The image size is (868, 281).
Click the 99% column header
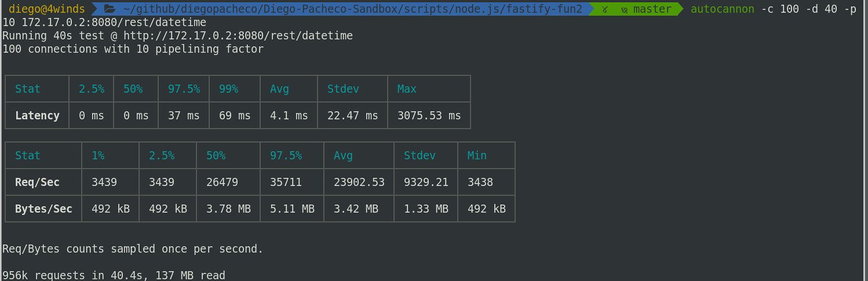pyautogui.click(x=228, y=89)
